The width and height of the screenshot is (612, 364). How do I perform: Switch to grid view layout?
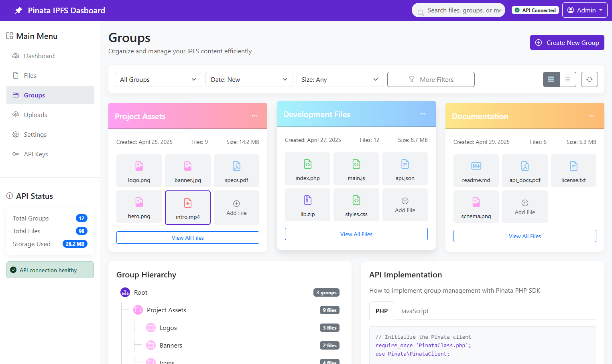551,79
